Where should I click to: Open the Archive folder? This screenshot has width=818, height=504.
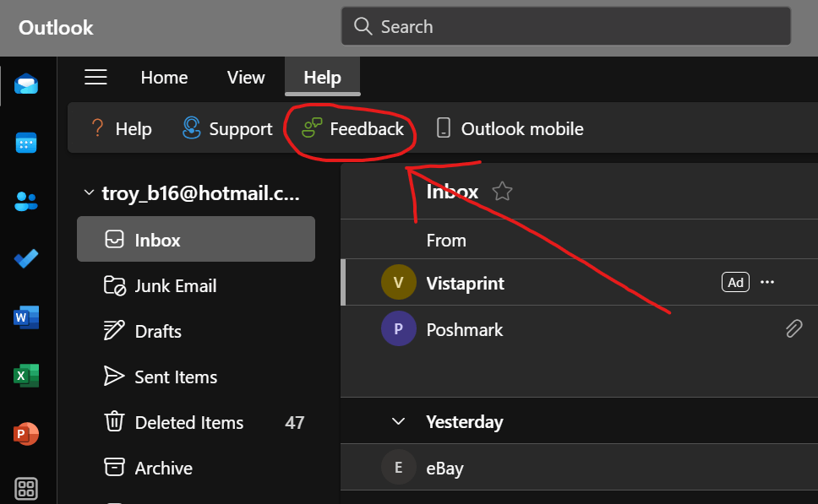(196, 468)
